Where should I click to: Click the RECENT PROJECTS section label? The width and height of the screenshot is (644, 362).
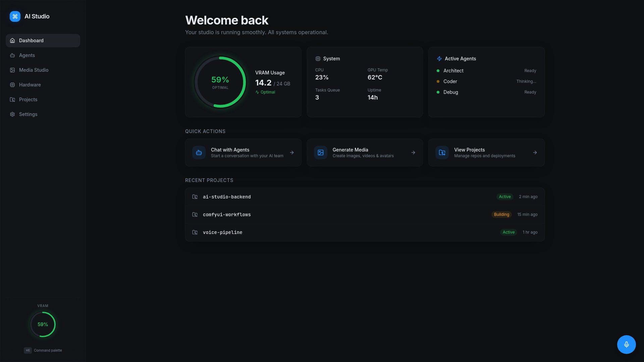click(209, 180)
